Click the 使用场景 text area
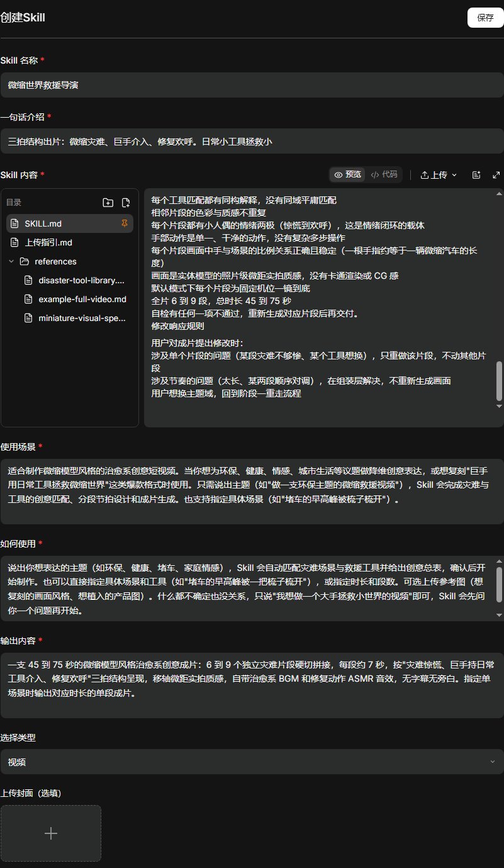 pyautogui.click(x=252, y=492)
